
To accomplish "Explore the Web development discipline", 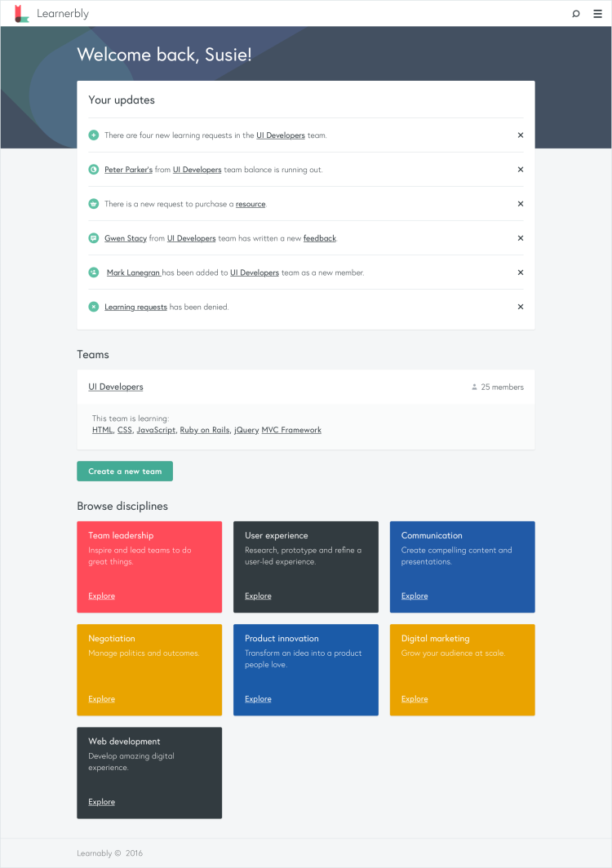I will 101,802.
